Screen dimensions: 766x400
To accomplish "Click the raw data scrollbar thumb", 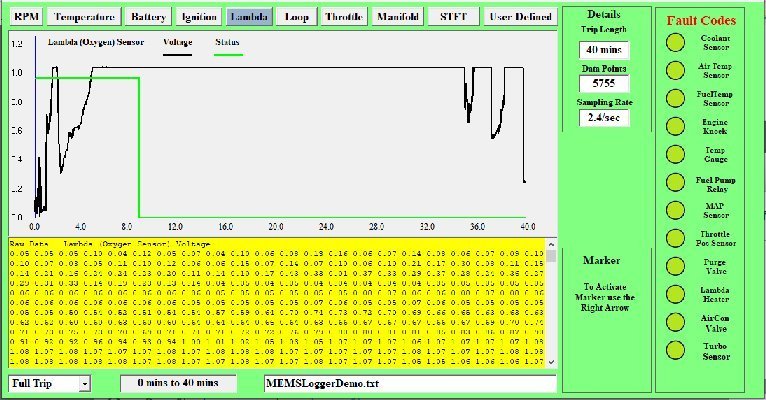I will [x=552, y=256].
